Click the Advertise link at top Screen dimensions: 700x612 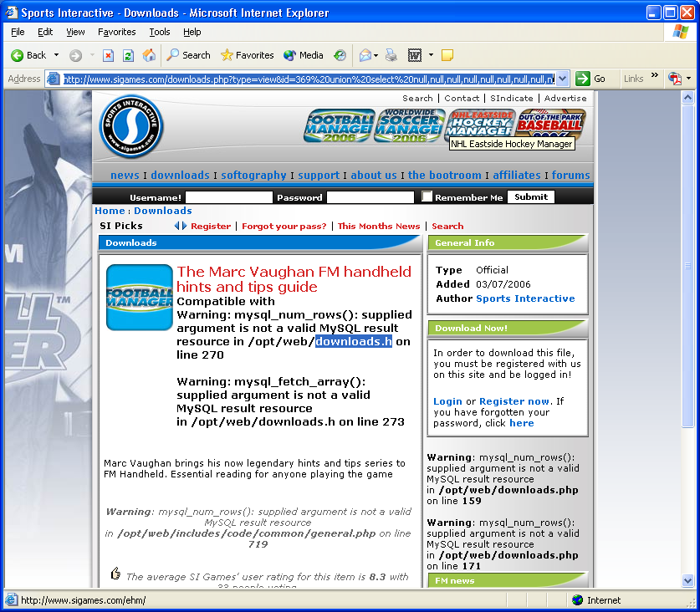[x=565, y=98]
